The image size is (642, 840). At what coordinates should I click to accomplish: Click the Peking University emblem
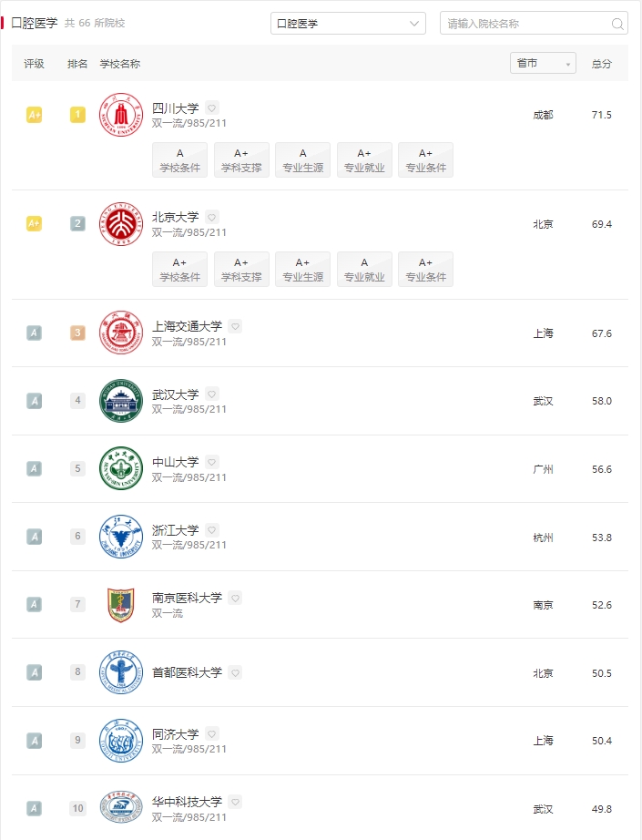[121, 224]
